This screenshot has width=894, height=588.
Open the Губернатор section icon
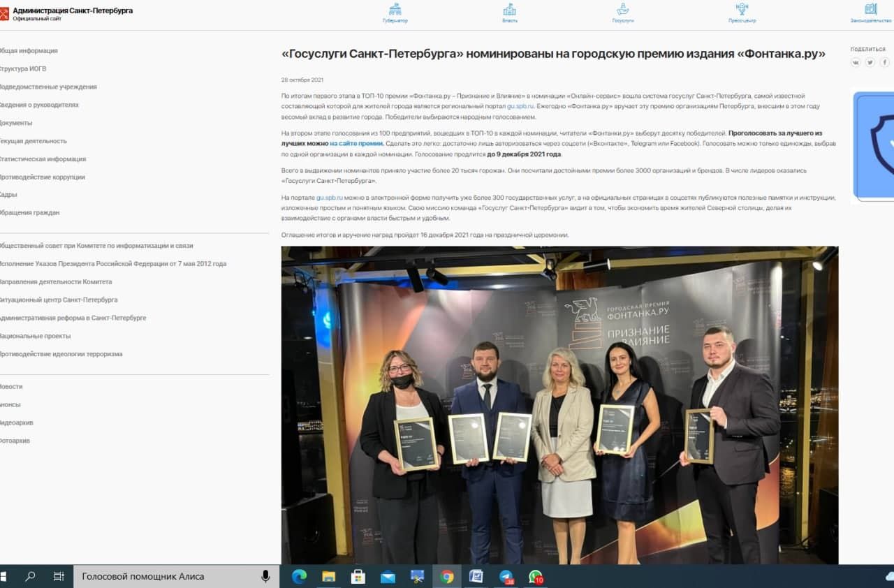pyautogui.click(x=395, y=9)
